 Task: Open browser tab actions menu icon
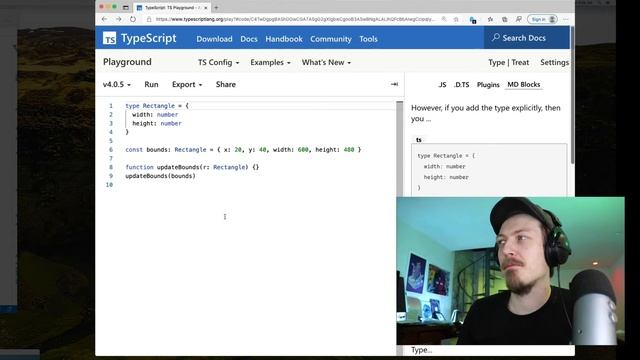[x=126, y=7]
